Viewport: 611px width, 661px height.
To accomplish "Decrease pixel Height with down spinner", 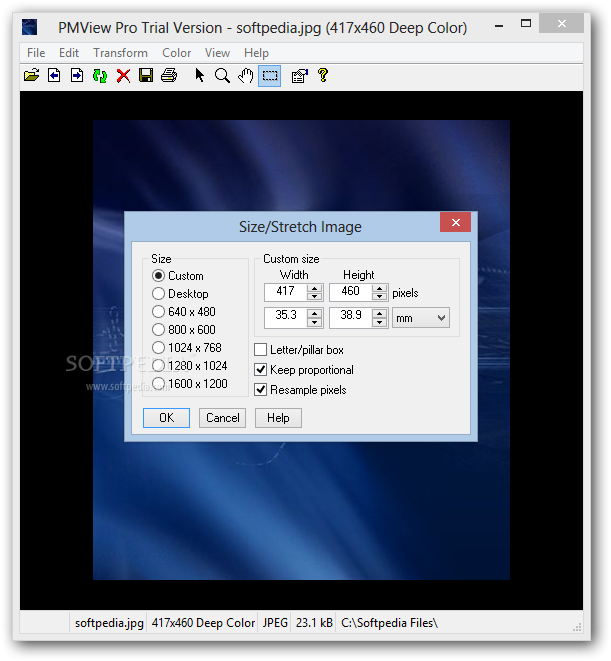I will pyautogui.click(x=380, y=296).
